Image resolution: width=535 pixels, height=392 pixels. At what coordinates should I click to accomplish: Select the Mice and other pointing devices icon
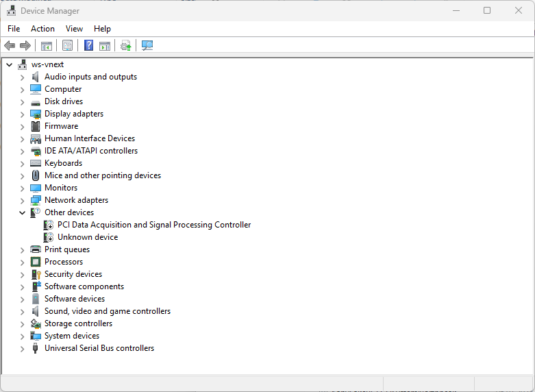[x=36, y=175]
